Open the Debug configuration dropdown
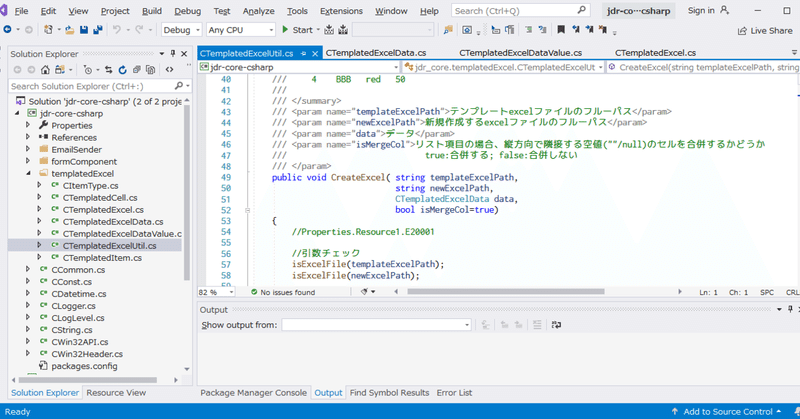This screenshot has width=800, height=419. coord(181,30)
